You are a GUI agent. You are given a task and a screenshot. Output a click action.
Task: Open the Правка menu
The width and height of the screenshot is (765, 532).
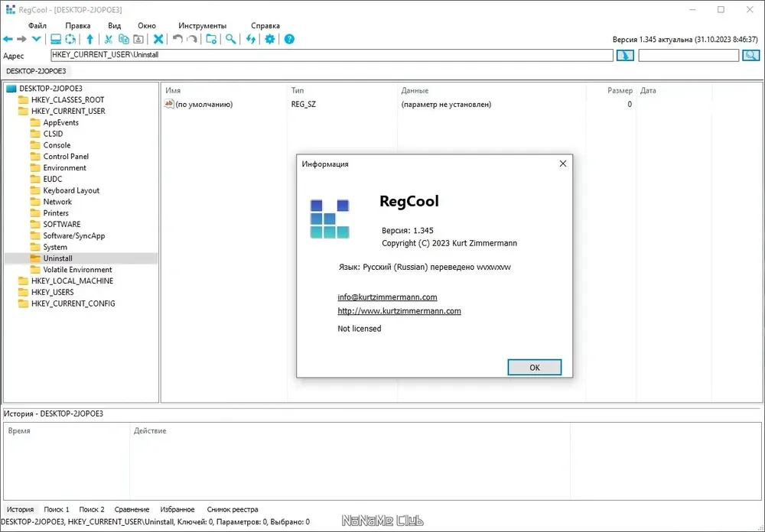pyautogui.click(x=77, y=26)
